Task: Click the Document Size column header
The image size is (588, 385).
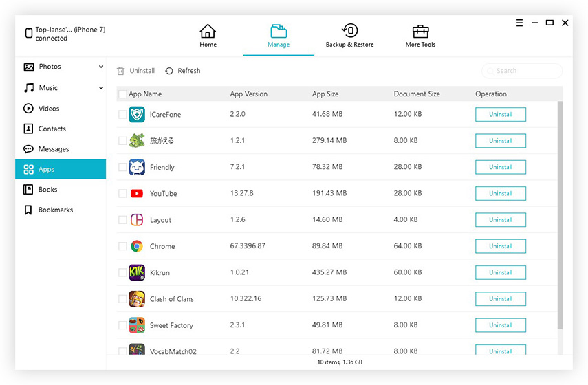Action: (417, 94)
